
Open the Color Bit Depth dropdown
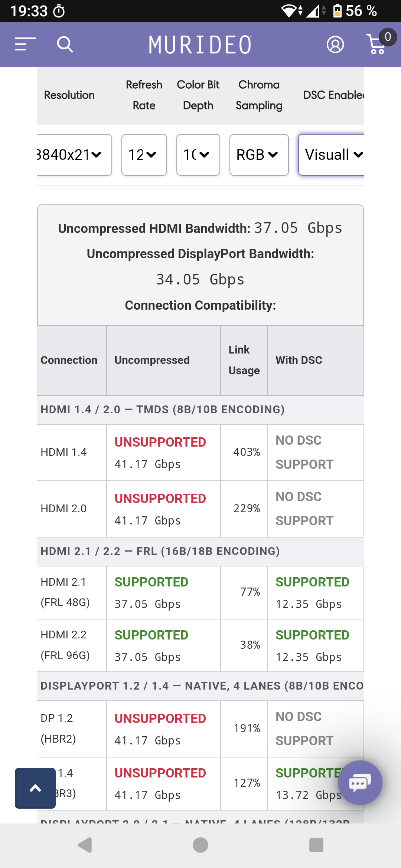click(198, 155)
